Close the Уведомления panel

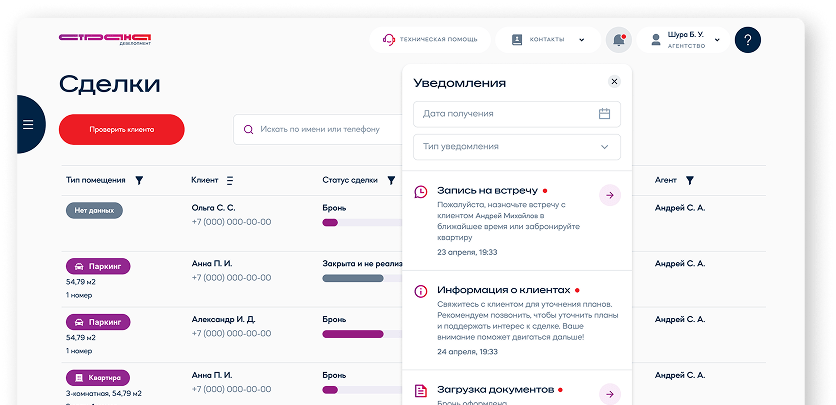coord(614,82)
